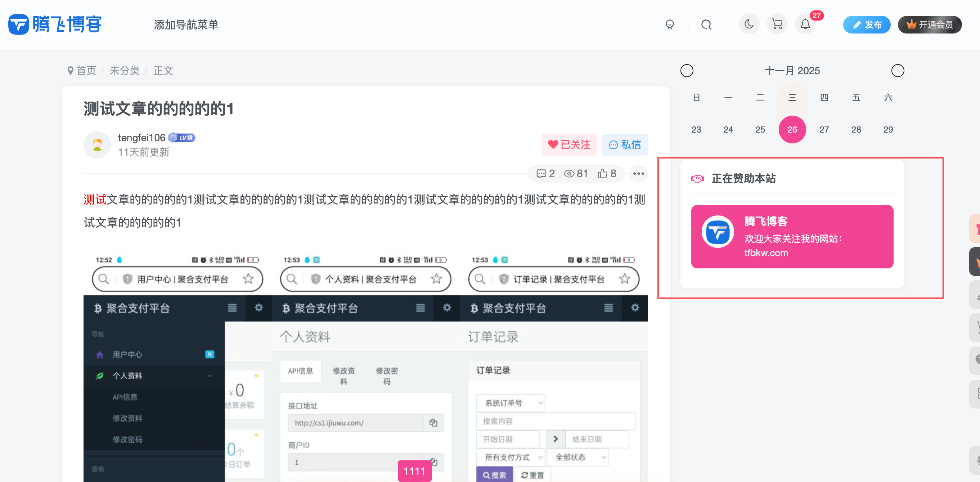Toggle dark mode with the moon icon
This screenshot has height=482, width=980.
749,24
